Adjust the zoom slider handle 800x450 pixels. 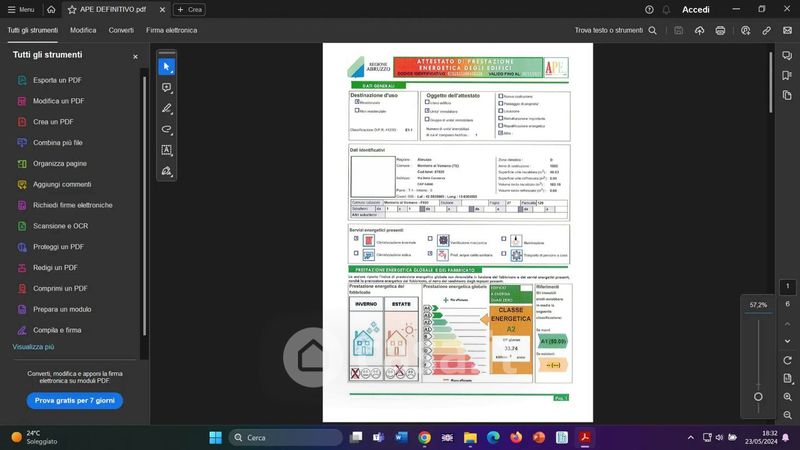(x=758, y=397)
